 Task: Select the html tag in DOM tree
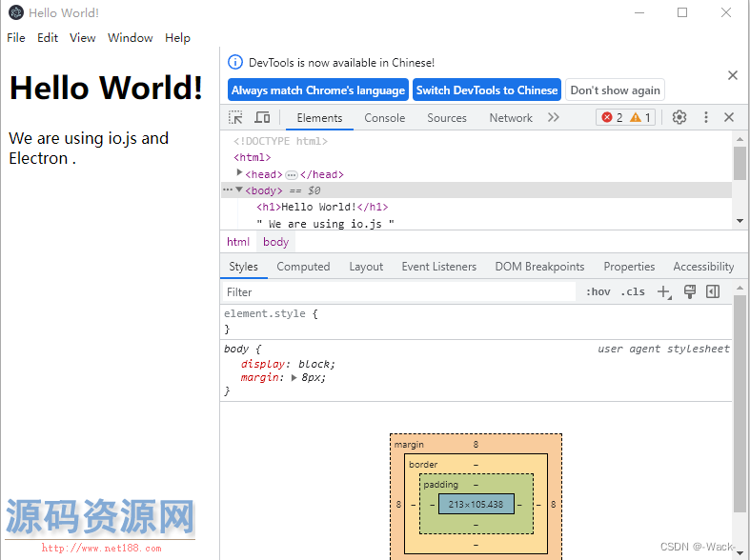point(253,157)
